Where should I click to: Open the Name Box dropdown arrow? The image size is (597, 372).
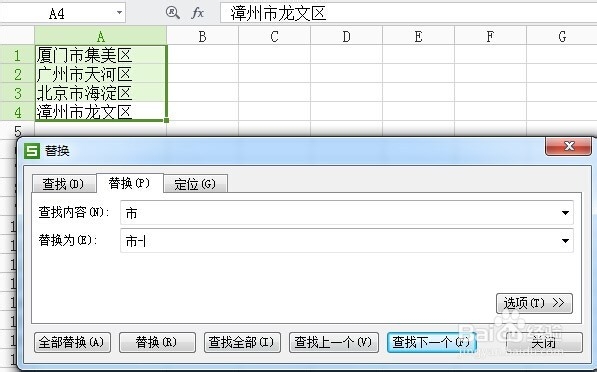coord(119,13)
